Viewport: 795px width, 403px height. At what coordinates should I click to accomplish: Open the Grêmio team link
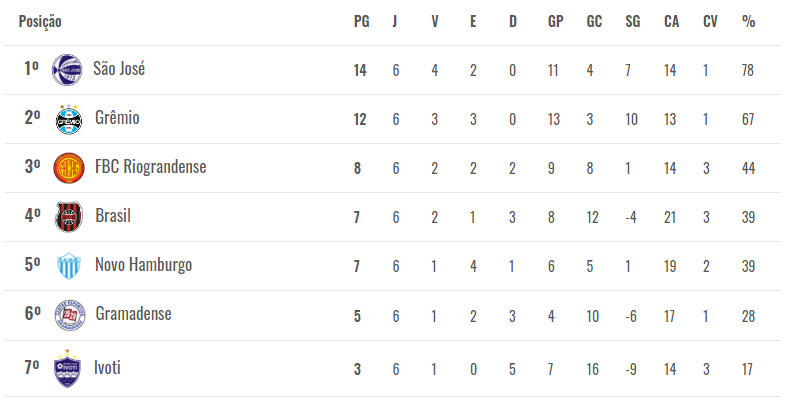pyautogui.click(x=117, y=118)
